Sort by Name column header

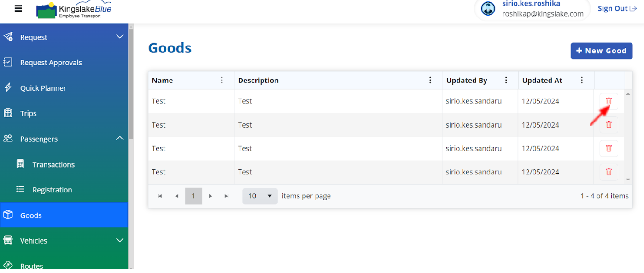click(x=162, y=80)
